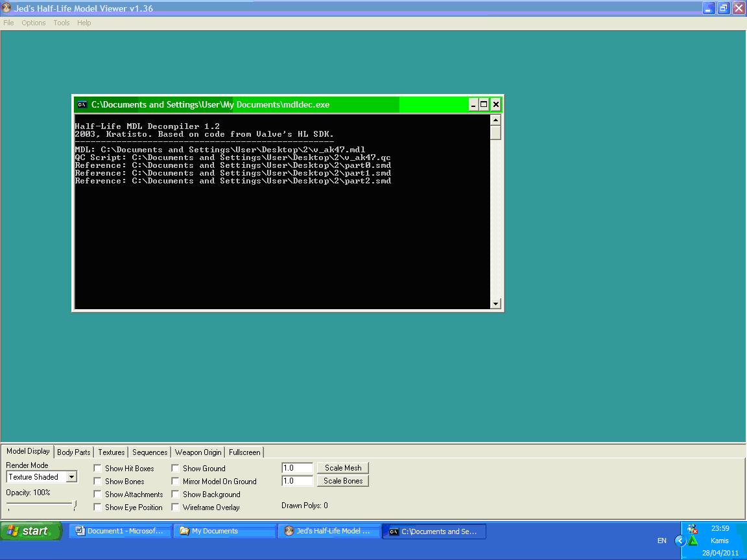The width and height of the screenshot is (747, 560).
Task: Click the Opacity slider handle
Action: [x=75, y=506]
